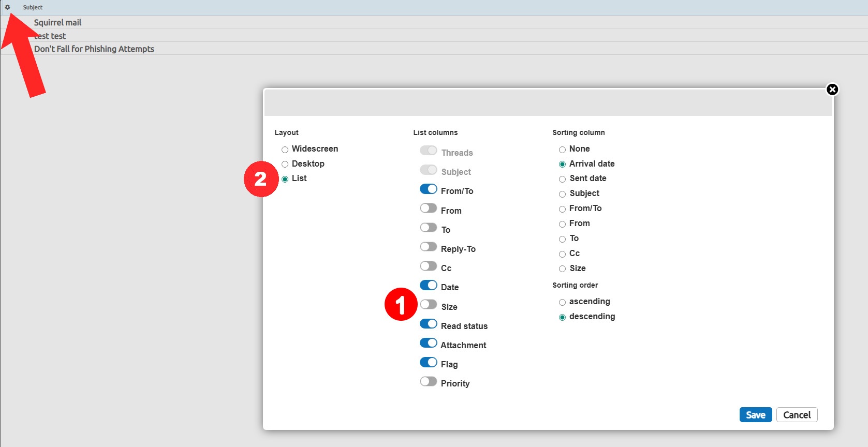Screen dimensions: 868x447
Task: Enable the Priority column toggle
Action: pyautogui.click(x=428, y=382)
